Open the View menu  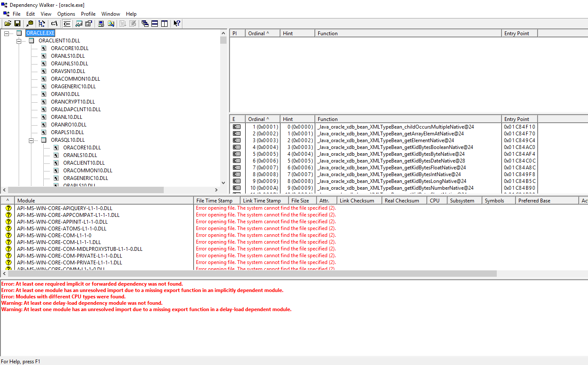click(x=46, y=14)
